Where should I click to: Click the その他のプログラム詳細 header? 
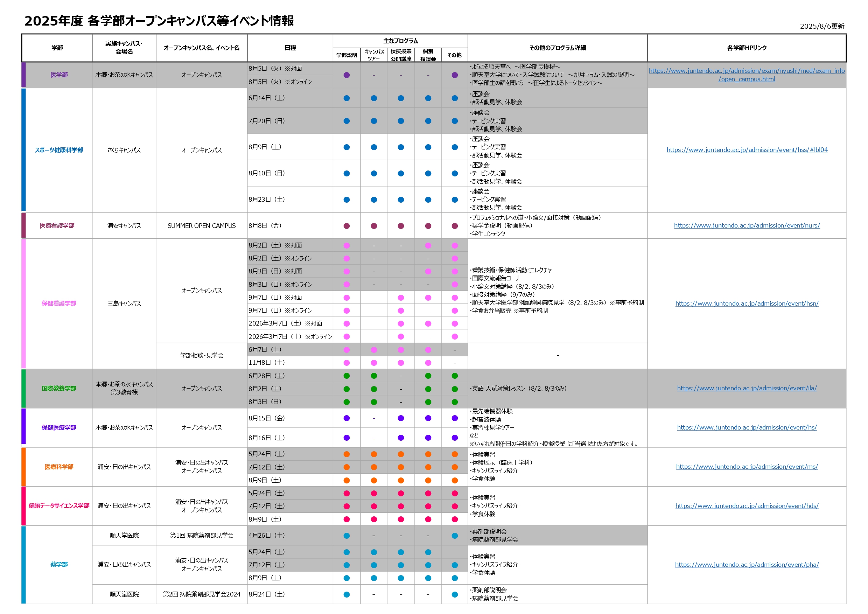pos(558,48)
